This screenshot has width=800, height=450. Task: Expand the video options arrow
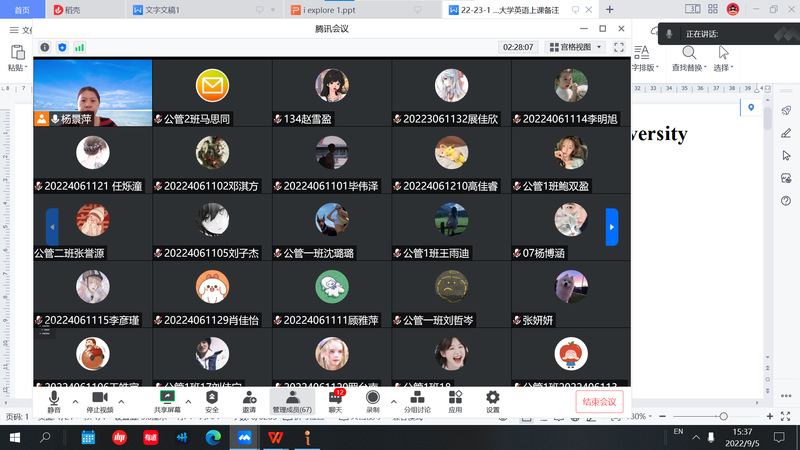coord(122,402)
